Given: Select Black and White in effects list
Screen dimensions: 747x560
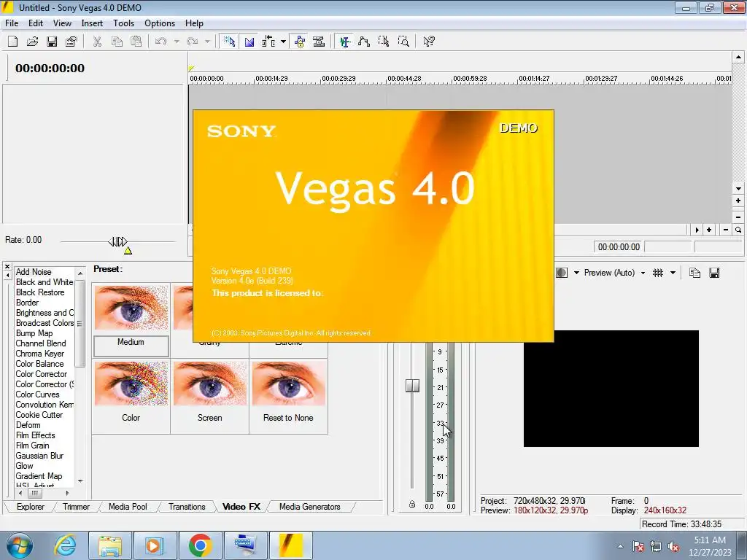Looking at the screenshot, I should point(44,282).
